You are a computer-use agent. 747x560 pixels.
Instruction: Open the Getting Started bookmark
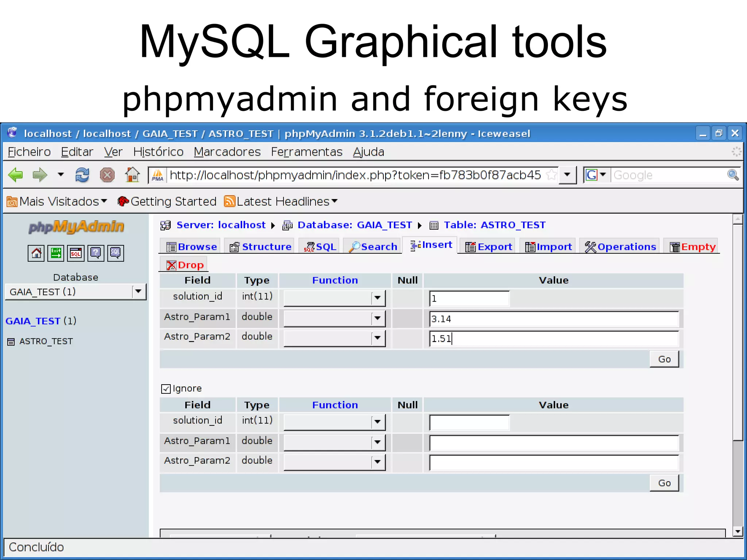pyautogui.click(x=167, y=201)
